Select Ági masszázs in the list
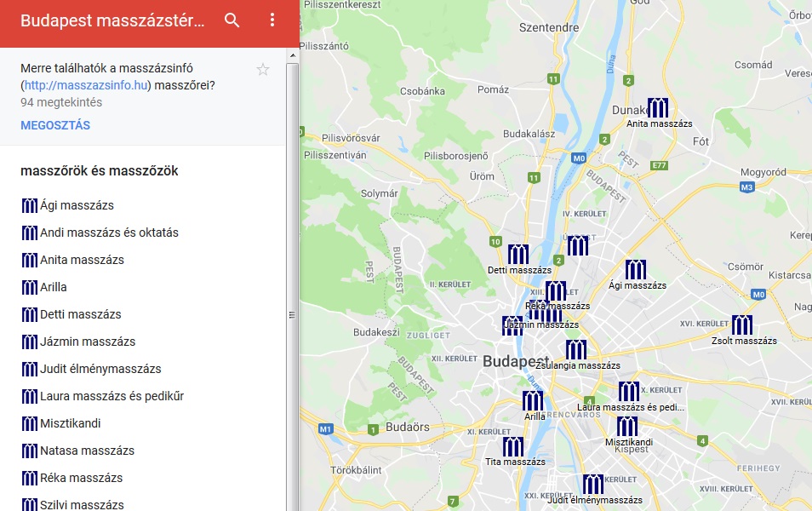Image resolution: width=812 pixels, height=511 pixels. click(77, 205)
